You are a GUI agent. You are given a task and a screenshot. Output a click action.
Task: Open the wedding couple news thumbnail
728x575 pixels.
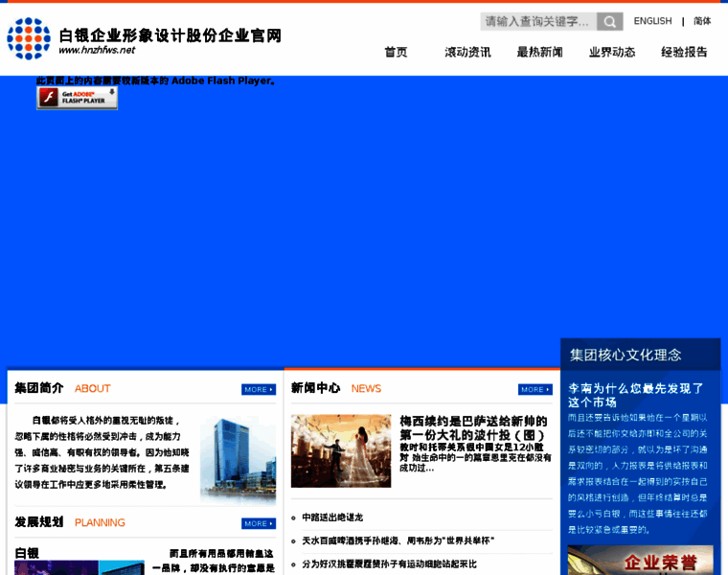pyautogui.click(x=341, y=451)
